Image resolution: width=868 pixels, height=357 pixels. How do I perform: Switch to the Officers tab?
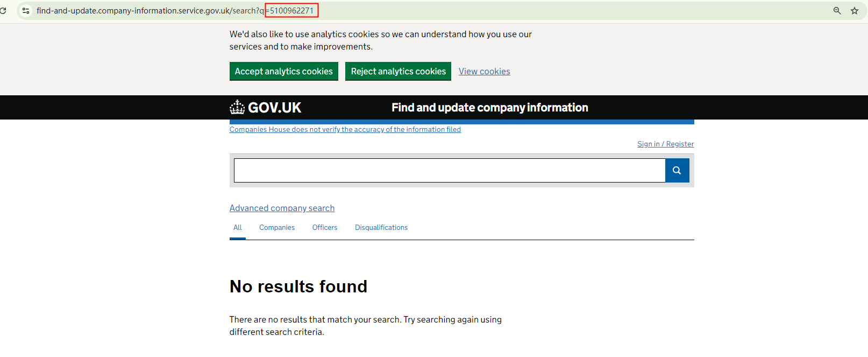click(325, 228)
